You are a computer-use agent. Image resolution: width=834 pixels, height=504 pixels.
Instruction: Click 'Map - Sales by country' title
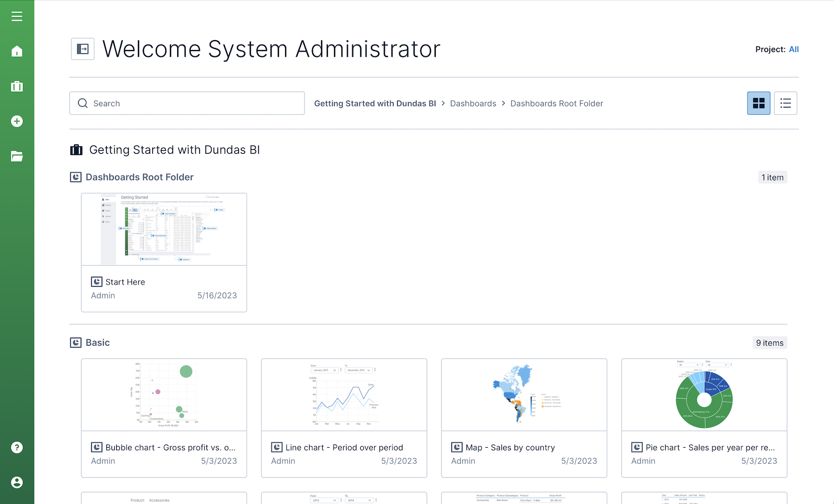coord(510,448)
